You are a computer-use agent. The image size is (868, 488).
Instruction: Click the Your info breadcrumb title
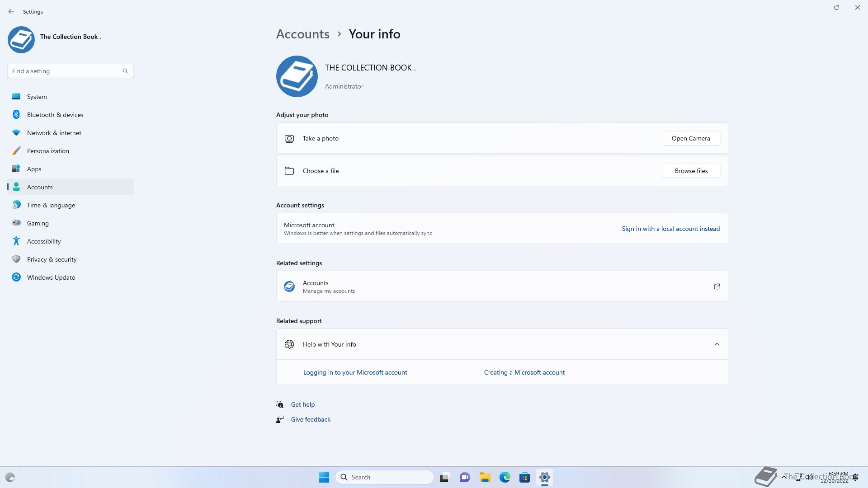pos(374,34)
